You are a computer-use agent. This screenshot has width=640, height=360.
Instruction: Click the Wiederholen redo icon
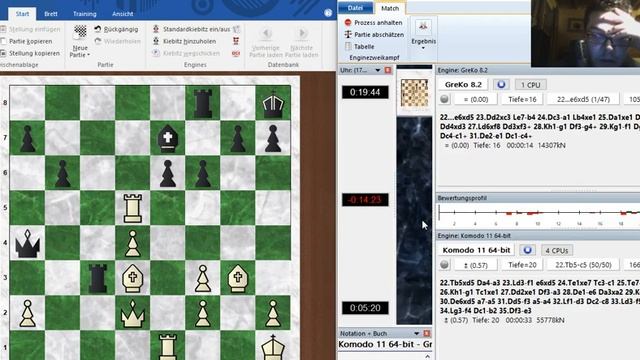98,41
